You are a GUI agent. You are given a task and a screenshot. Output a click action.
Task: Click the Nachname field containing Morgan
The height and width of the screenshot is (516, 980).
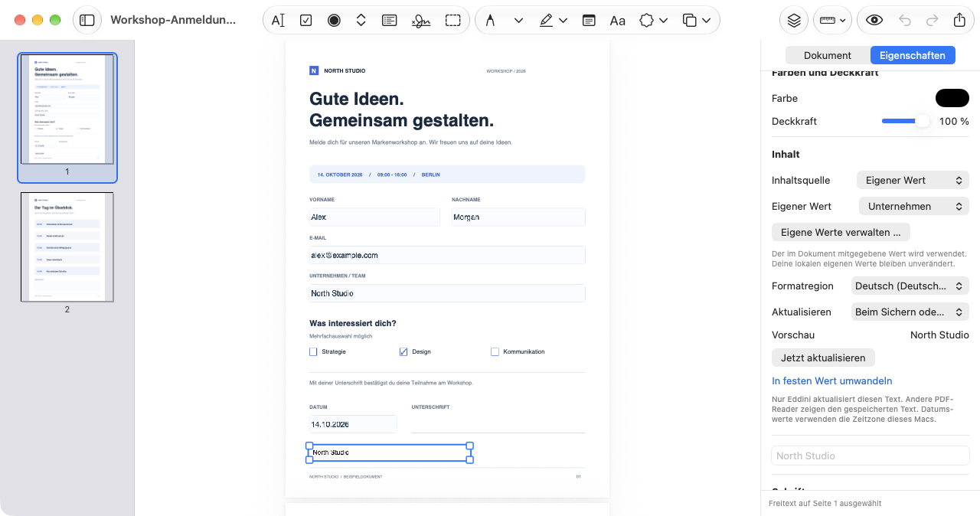click(518, 217)
